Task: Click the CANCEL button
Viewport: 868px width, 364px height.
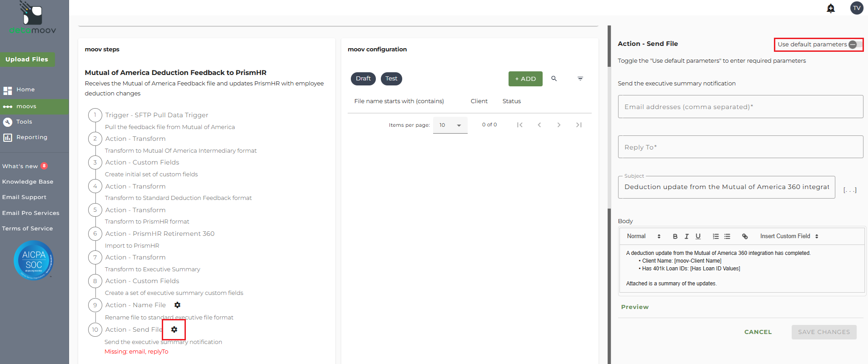Action: pos(758,332)
